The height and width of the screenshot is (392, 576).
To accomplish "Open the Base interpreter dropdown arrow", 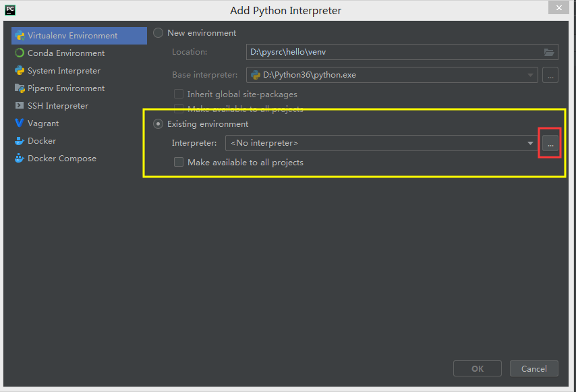I will [x=530, y=75].
